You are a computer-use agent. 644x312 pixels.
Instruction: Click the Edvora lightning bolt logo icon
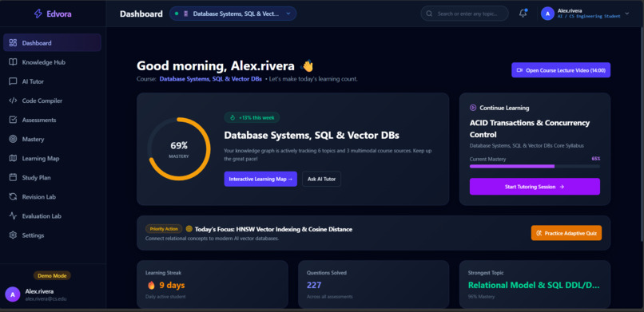pyautogui.click(x=38, y=14)
